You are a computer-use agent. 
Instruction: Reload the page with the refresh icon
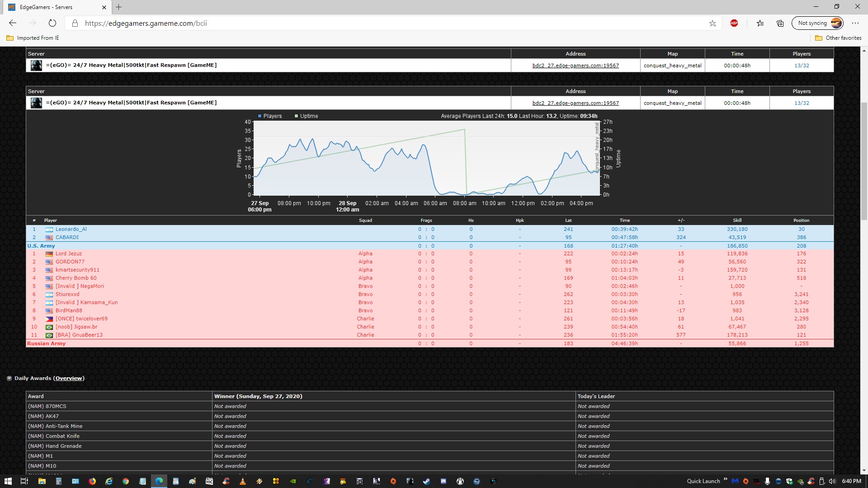coord(52,23)
